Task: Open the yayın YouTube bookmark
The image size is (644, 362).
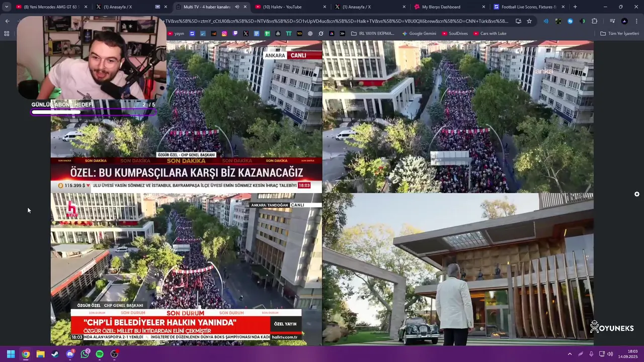Action: [176, 34]
